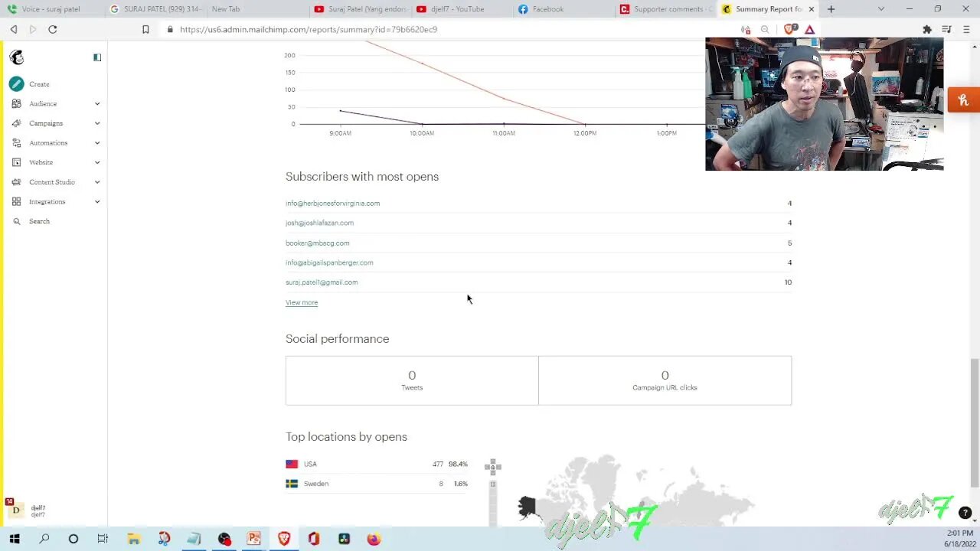Click the 0 Campaign URL clicks box

(x=665, y=380)
